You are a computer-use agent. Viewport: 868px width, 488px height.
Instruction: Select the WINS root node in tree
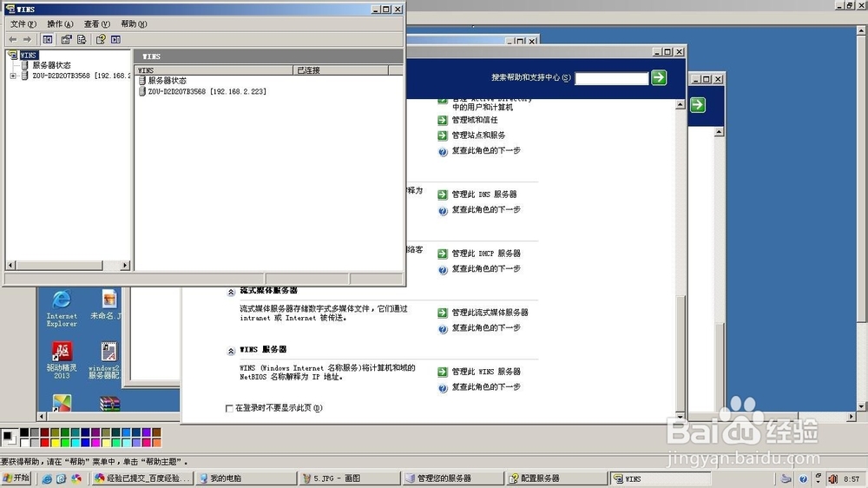click(x=28, y=56)
